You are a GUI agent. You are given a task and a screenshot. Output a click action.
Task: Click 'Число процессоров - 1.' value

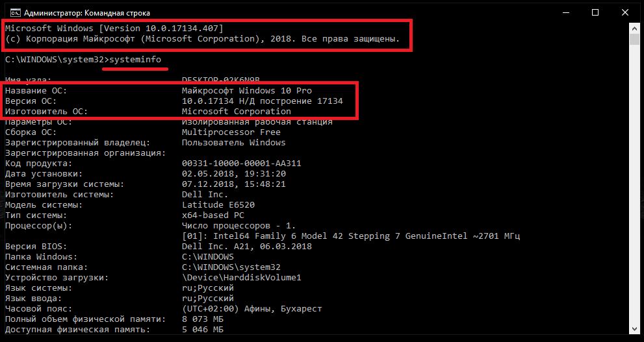click(x=238, y=226)
